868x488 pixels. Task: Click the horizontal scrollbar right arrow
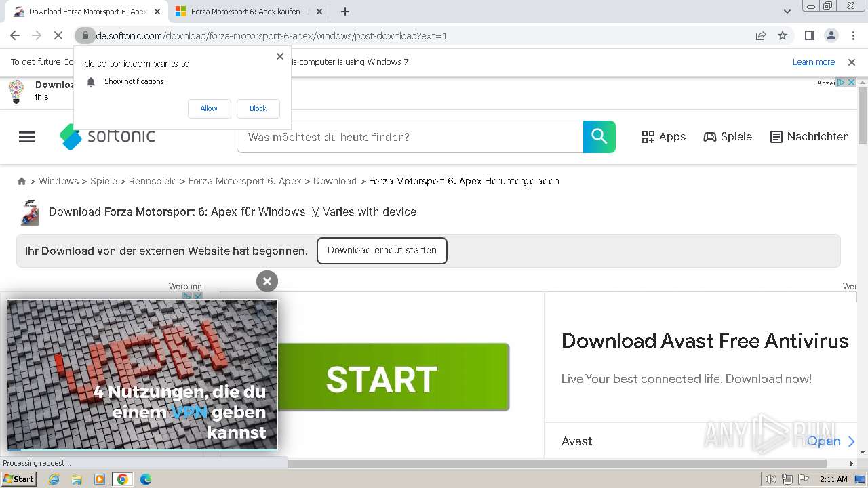coord(852,464)
